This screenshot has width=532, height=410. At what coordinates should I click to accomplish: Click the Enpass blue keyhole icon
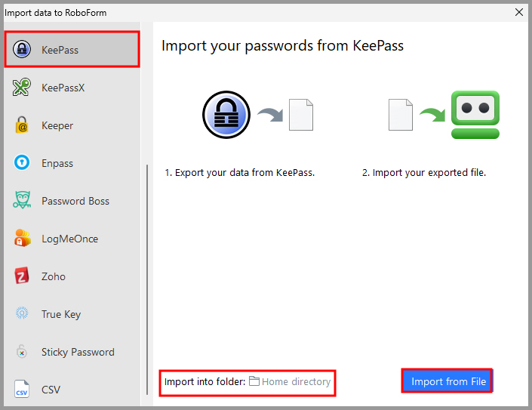[22, 163]
